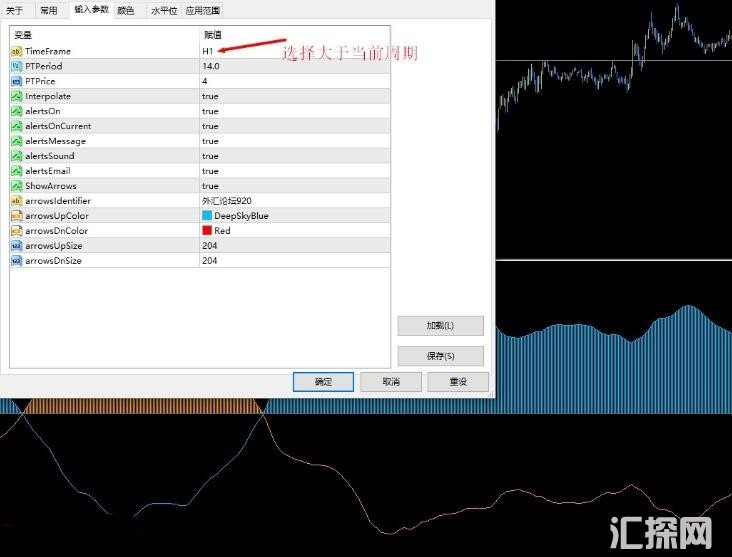Image resolution: width=732 pixels, height=557 pixels.
Task: Click the PTPeriod parameter type icon
Action: point(16,66)
